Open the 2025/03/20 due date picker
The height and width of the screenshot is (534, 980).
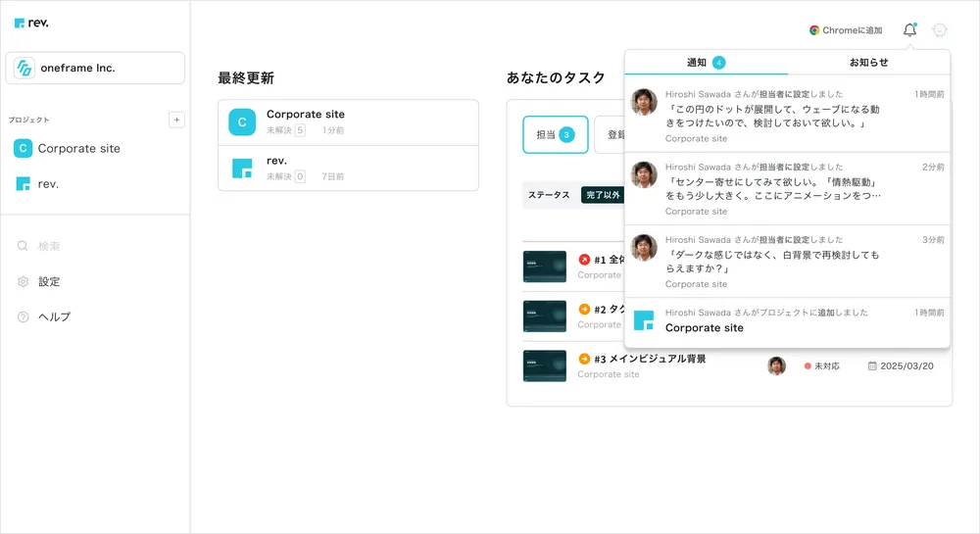901,365
